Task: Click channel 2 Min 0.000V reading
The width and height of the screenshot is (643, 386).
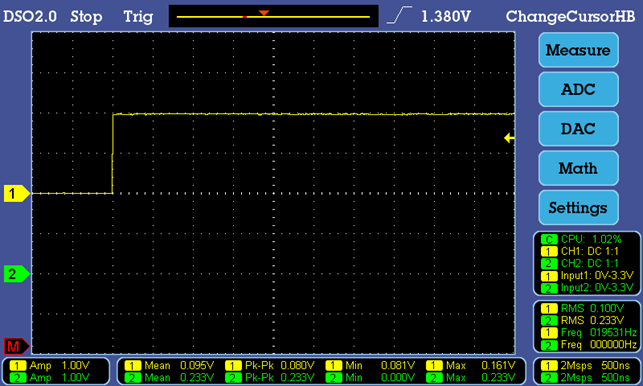Action: coord(370,377)
